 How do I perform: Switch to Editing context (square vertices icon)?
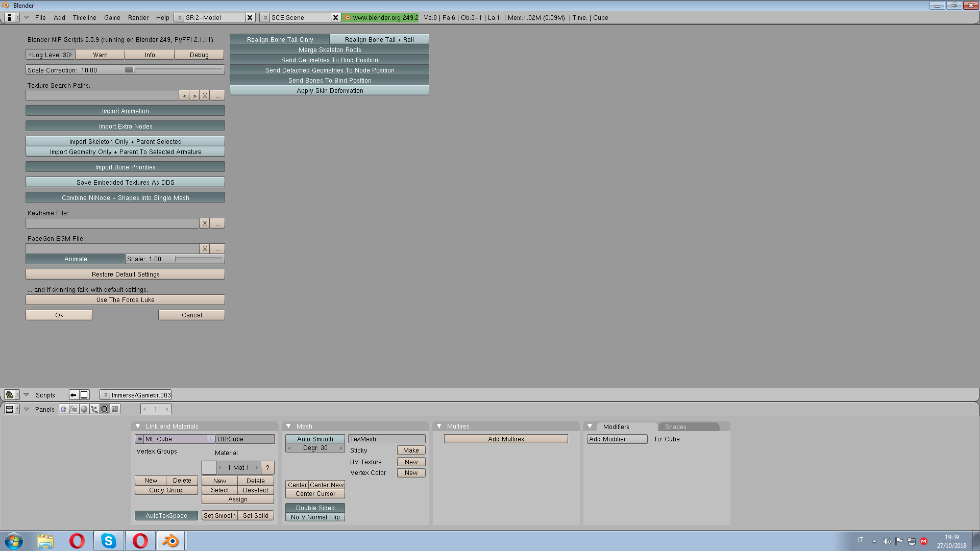point(105,409)
